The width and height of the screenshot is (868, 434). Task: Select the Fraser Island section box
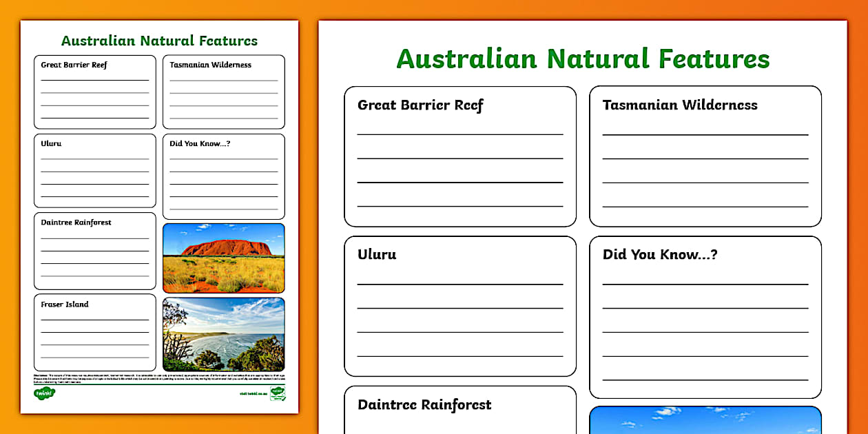pos(94,331)
